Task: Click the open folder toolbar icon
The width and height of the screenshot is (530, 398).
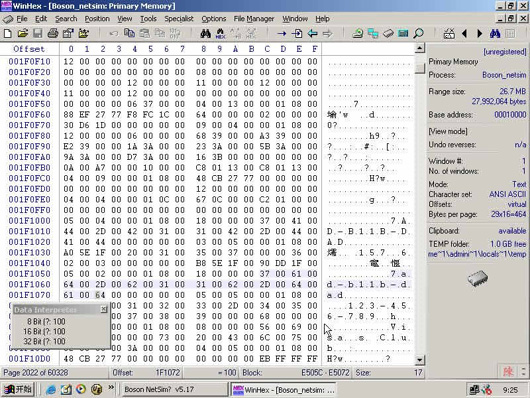Action: pos(83,33)
